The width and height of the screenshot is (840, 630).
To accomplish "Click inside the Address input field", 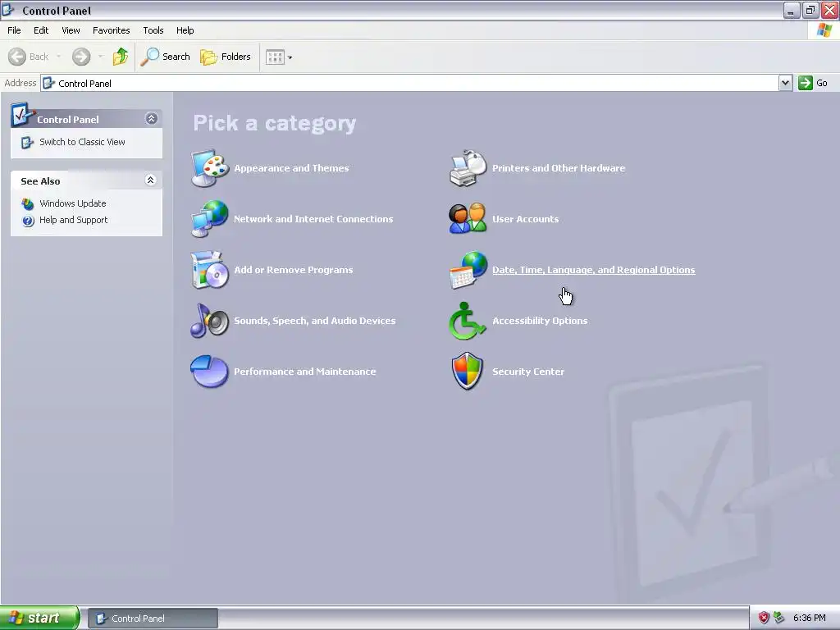I will point(410,83).
